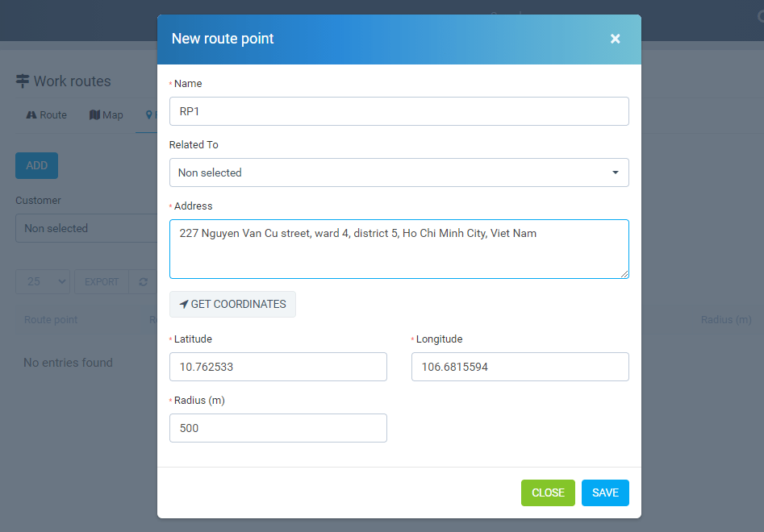764x532 pixels.
Task: Click the Map tab folded map icon
Action: (x=94, y=115)
